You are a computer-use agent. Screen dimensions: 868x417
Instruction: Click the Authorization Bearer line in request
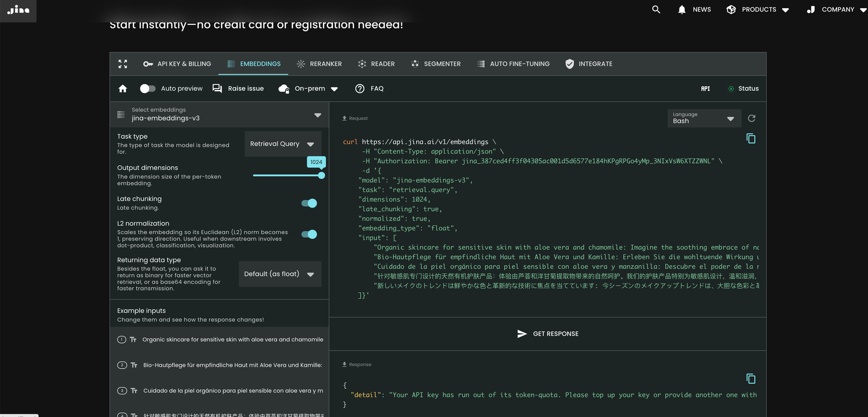click(x=542, y=161)
